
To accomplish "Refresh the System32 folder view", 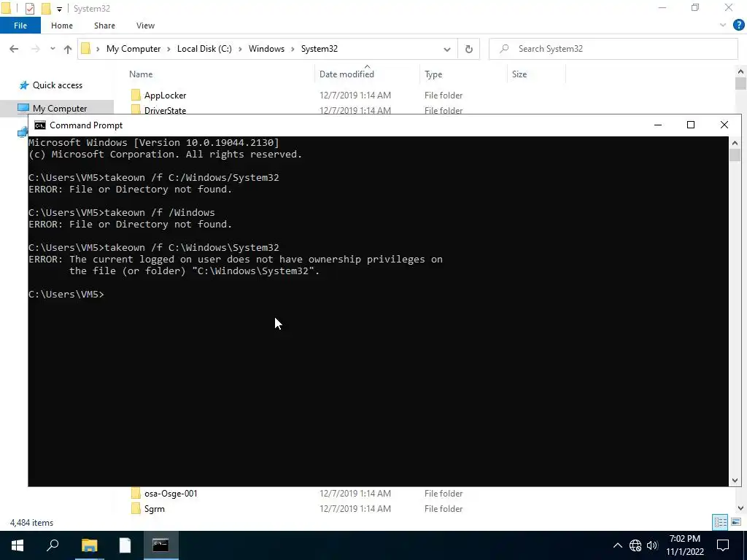I will coord(469,49).
